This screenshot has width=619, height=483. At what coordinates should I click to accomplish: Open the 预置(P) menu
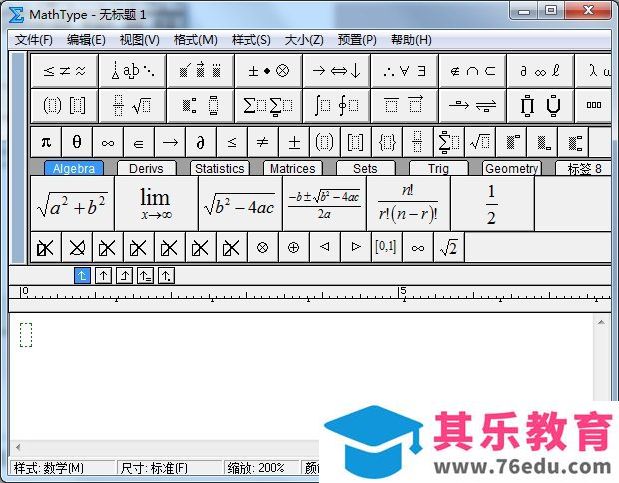(357, 40)
